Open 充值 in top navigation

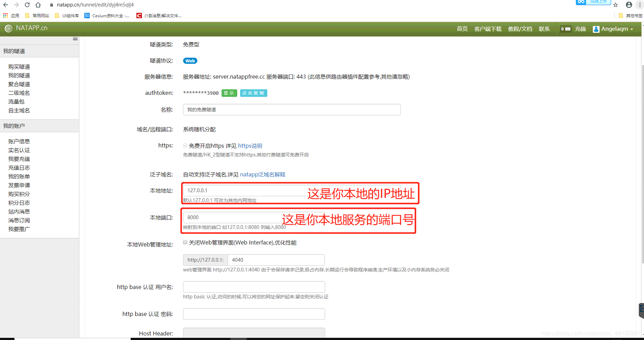click(580, 29)
